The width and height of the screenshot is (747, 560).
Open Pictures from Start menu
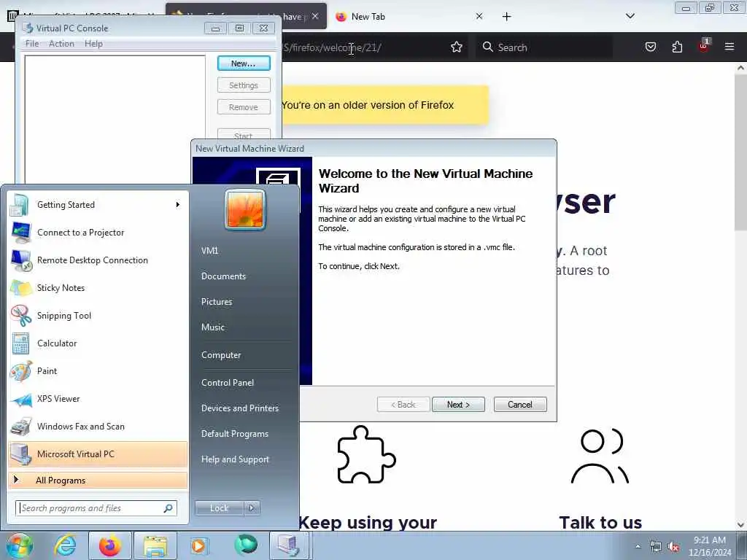pos(217,302)
